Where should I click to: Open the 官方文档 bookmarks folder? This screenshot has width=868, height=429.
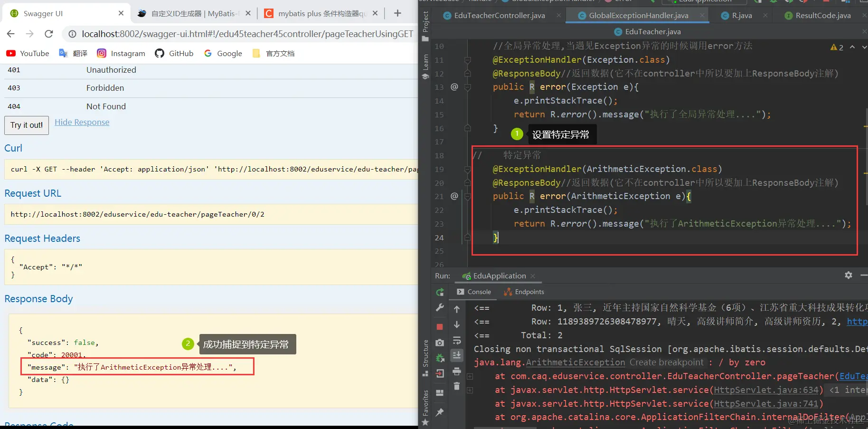(273, 53)
